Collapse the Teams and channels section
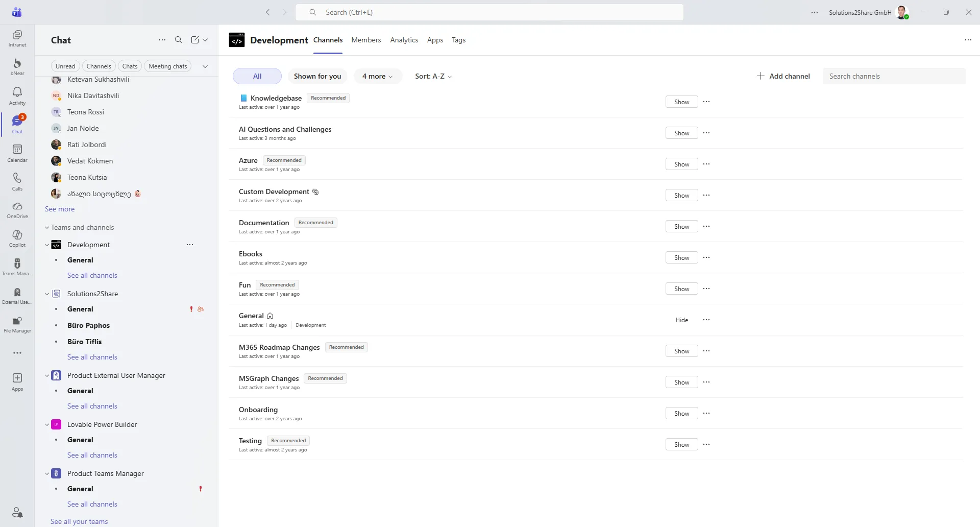Screen dimensions: 980x527 coord(47,228)
